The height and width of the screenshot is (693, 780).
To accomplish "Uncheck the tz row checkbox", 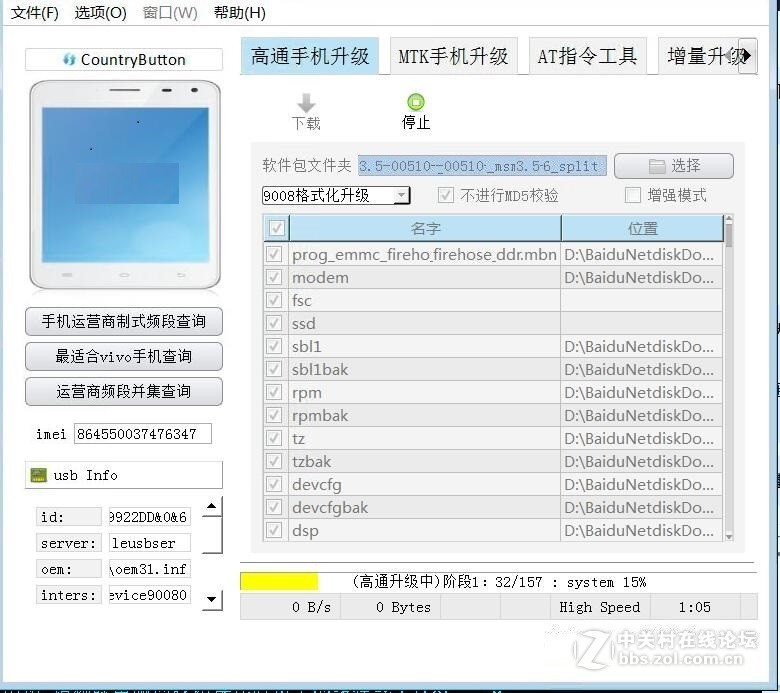I will 274,438.
